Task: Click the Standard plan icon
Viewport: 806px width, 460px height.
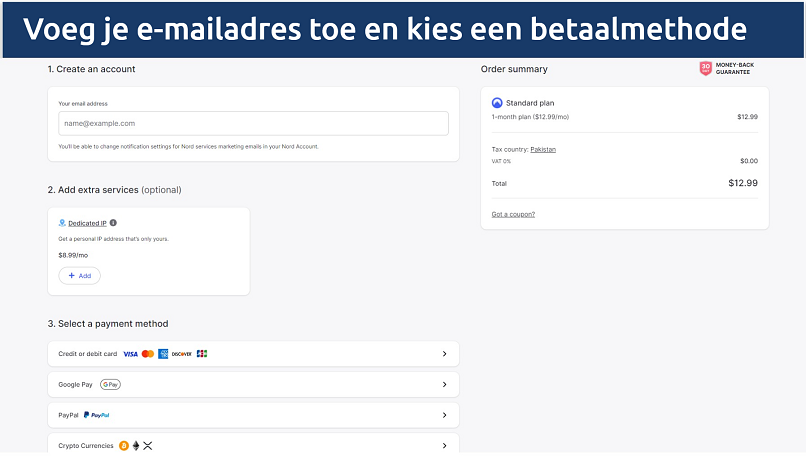Action: coord(497,103)
